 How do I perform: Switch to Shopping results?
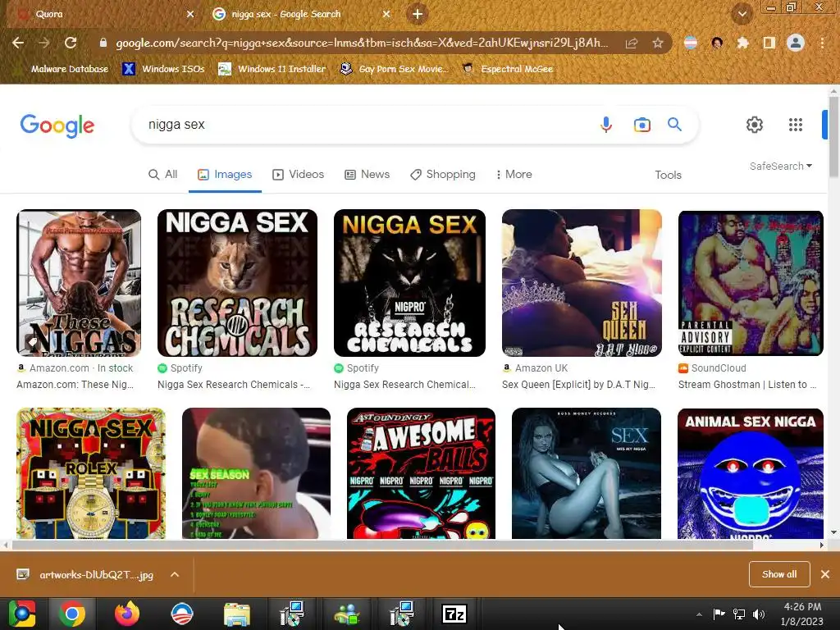pos(442,175)
